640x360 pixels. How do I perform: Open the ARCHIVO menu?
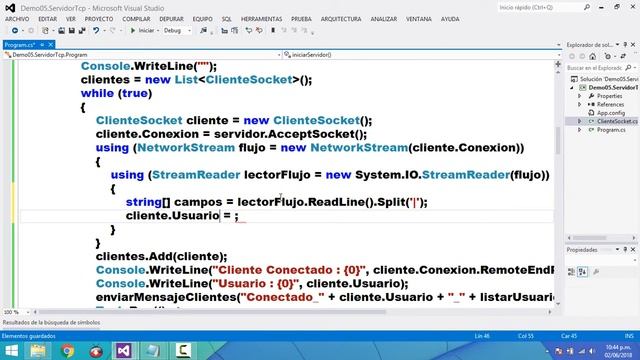17,19
